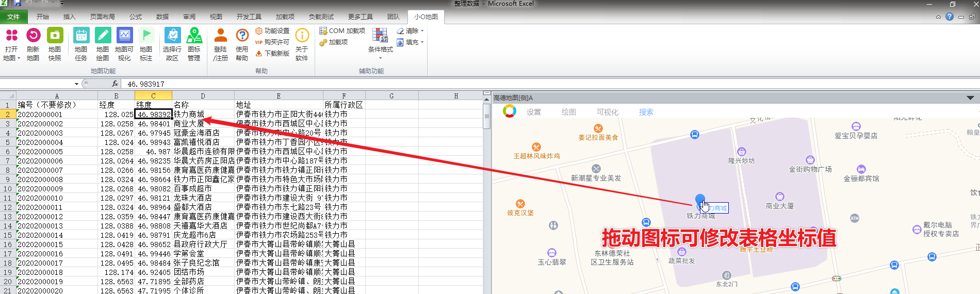Switch to the 公式 (Formulas) tab
The image size is (980, 294).
pyautogui.click(x=136, y=17)
